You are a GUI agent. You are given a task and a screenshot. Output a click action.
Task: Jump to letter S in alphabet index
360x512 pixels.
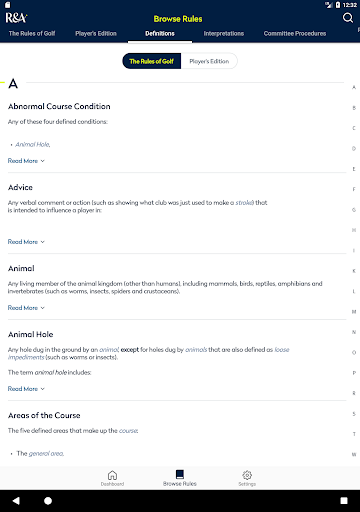point(354,414)
